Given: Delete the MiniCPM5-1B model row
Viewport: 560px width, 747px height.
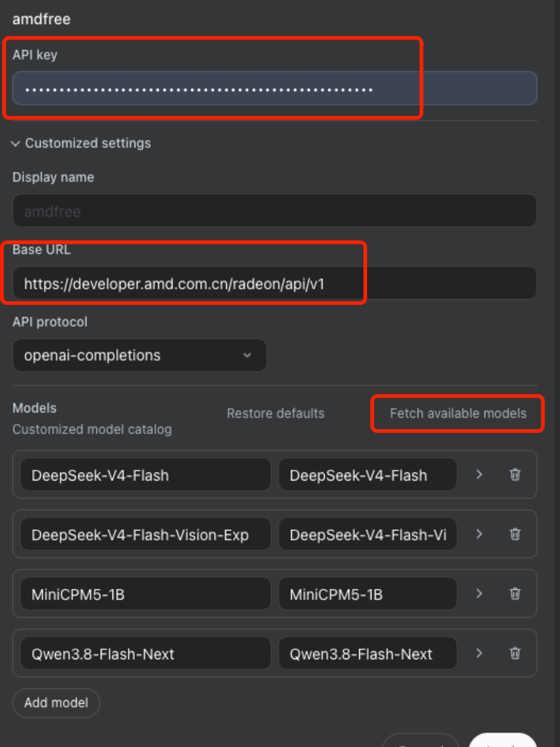Looking at the screenshot, I should [x=515, y=594].
